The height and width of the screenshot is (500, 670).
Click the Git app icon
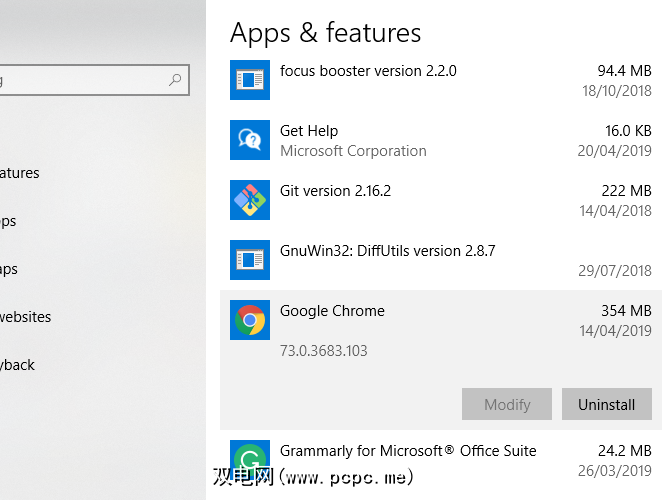point(249,200)
